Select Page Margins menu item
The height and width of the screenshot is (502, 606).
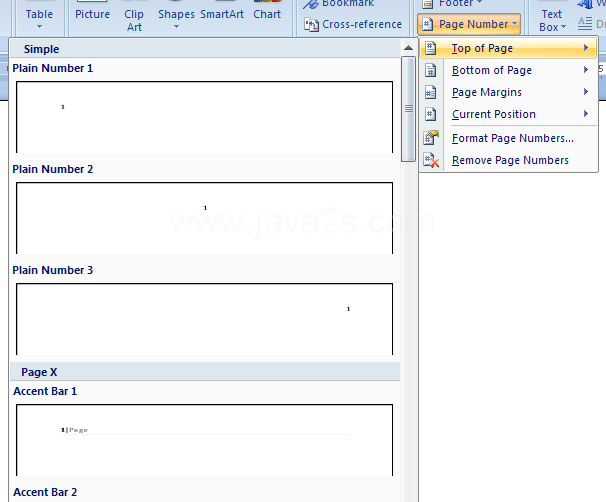[x=508, y=92]
